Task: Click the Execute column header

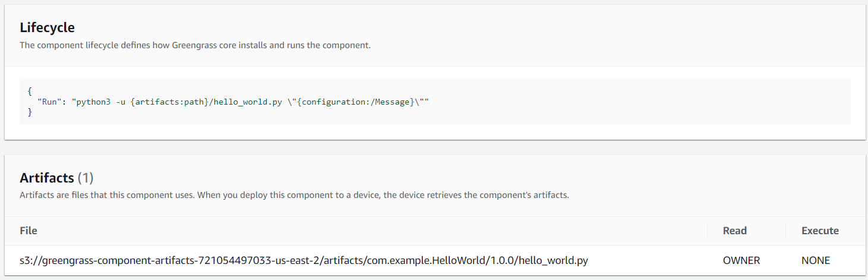Action: click(x=820, y=231)
